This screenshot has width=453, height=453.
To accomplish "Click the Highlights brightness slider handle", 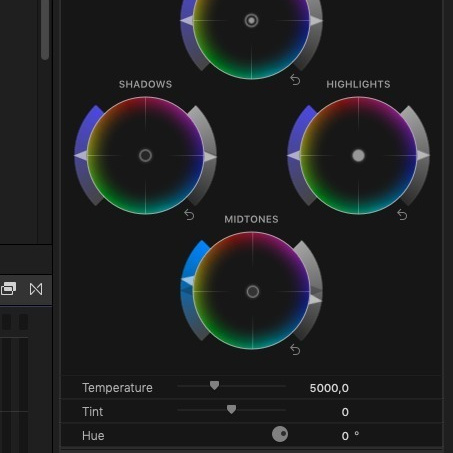I will pos(423,155).
